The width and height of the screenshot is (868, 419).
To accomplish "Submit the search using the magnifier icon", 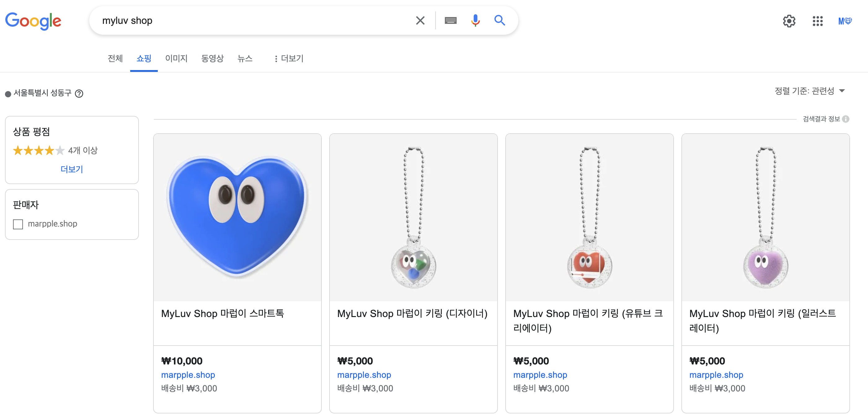I will [x=500, y=20].
